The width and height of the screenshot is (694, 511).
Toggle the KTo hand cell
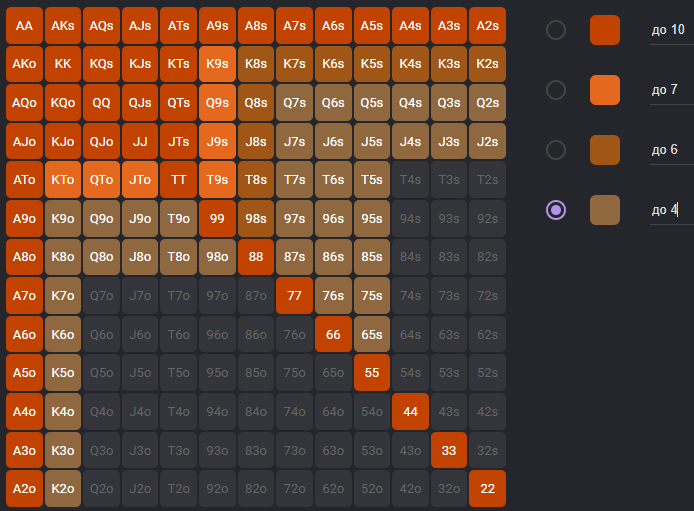coord(63,180)
